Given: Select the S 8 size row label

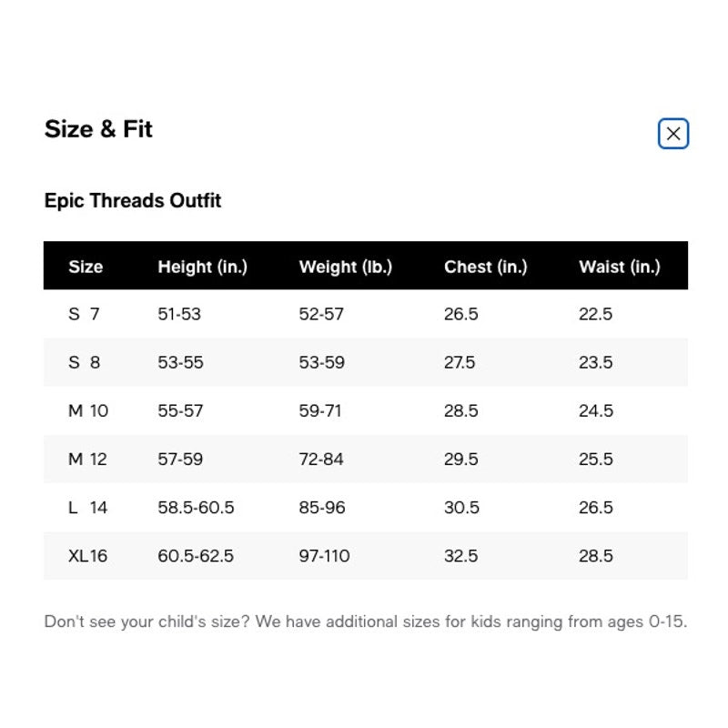Looking at the screenshot, I should pyautogui.click(x=84, y=362).
